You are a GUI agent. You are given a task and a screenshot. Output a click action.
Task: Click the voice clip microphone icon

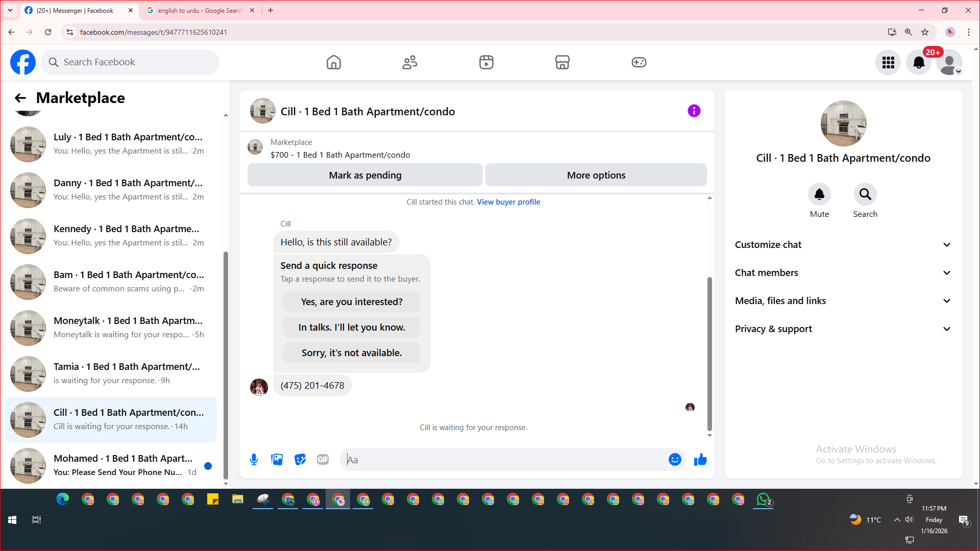pyautogui.click(x=254, y=460)
